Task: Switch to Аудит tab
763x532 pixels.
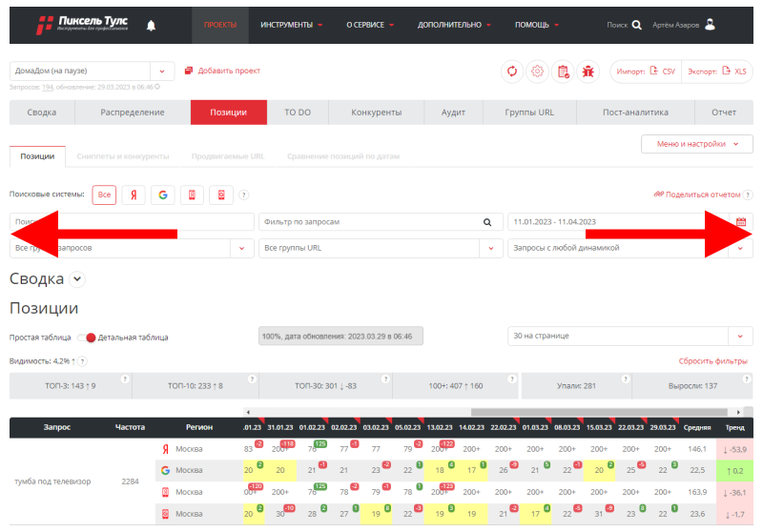Action: (453, 113)
